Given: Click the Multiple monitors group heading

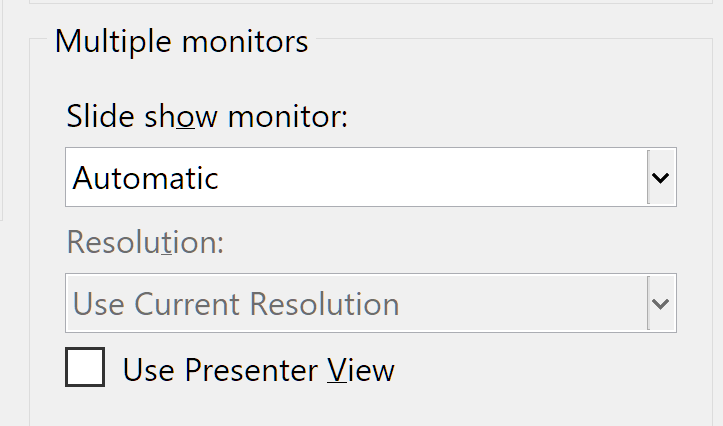Looking at the screenshot, I should (x=181, y=41).
